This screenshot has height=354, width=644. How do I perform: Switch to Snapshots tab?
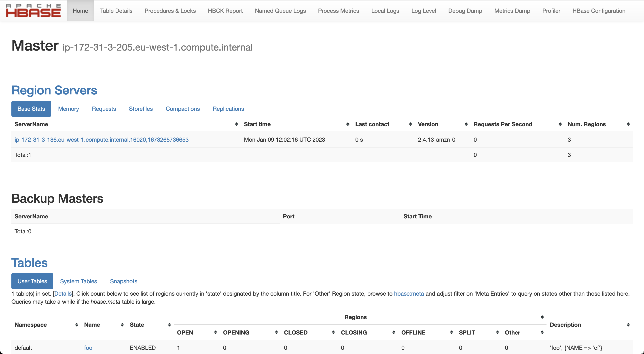coord(124,281)
